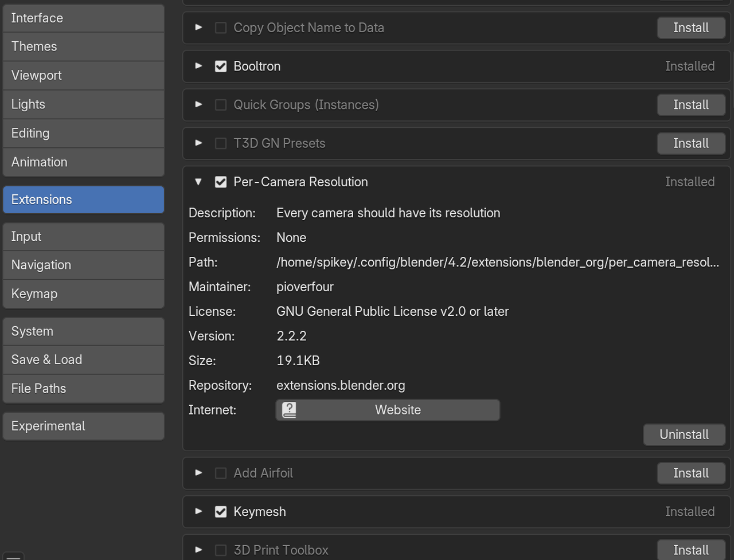Image resolution: width=734 pixels, height=560 pixels.
Task: Uncheck the Per-Camera Resolution extension
Action: click(x=221, y=182)
